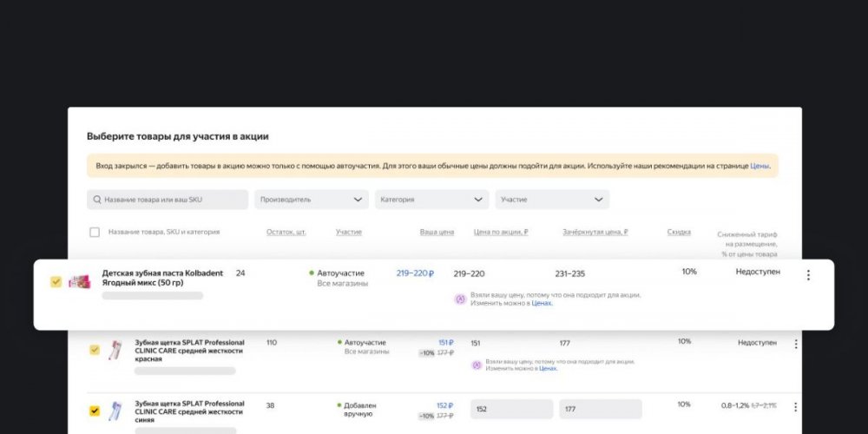This screenshot has height=434, width=868.
Task: Open three-dot menu for blue SPLAT toothbrush
Action: 796,406
